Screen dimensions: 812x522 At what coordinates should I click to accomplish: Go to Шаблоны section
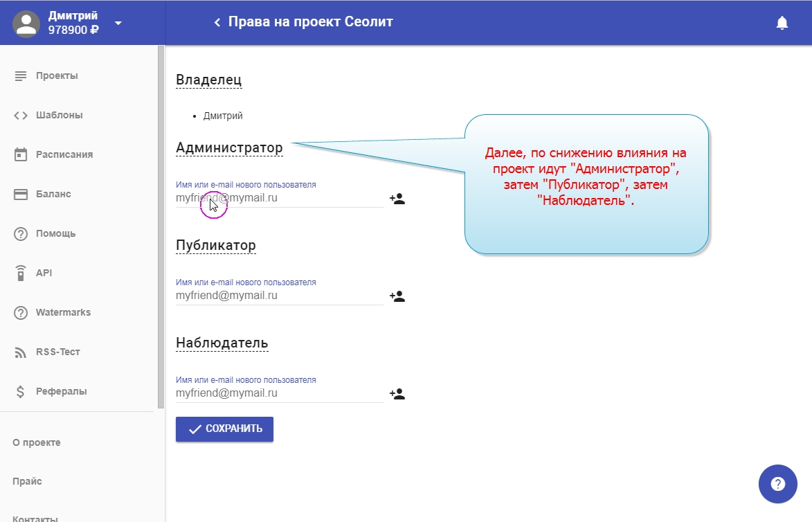pos(59,115)
